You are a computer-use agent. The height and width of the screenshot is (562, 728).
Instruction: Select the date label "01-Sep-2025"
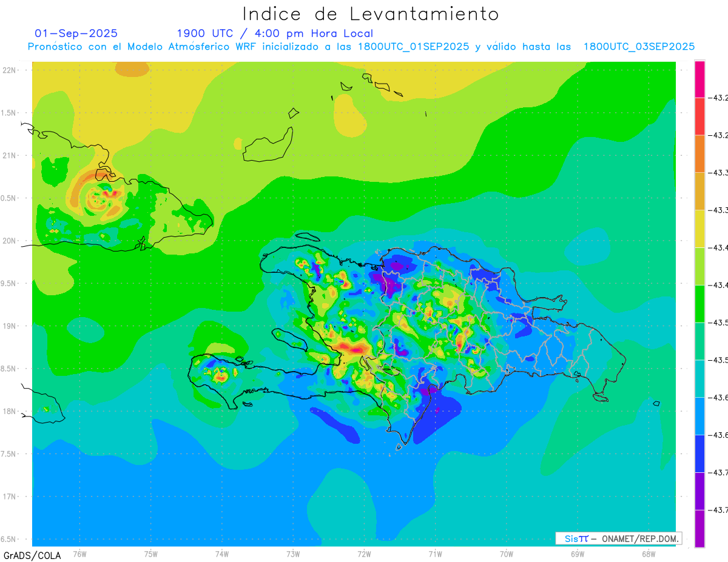coord(76,33)
